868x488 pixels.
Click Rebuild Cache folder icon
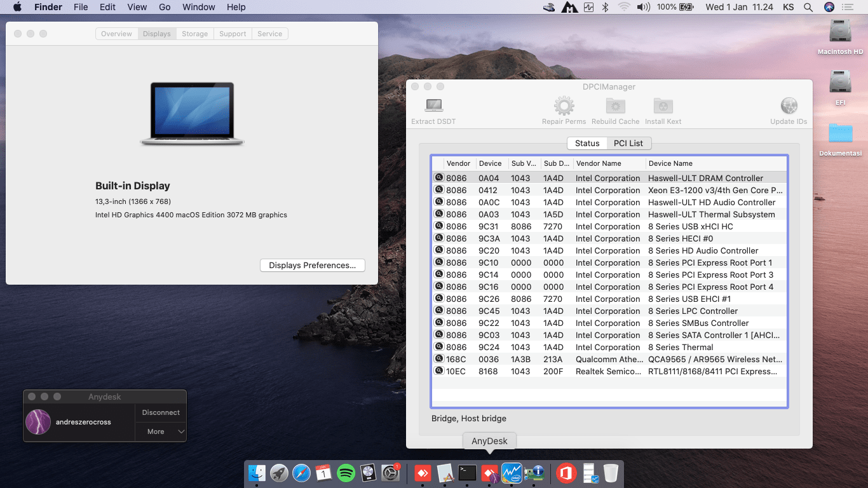pos(616,105)
